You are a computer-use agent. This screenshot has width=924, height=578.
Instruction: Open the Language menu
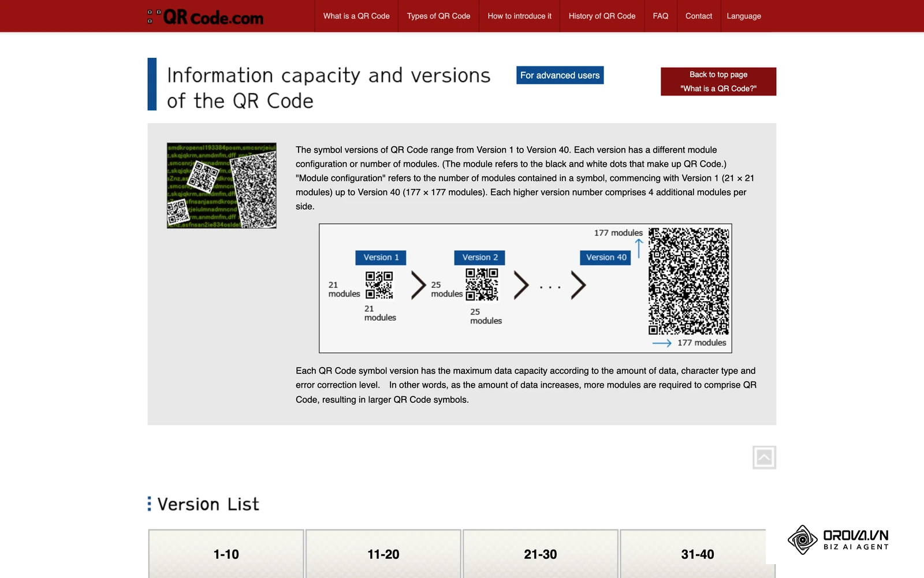(x=744, y=16)
